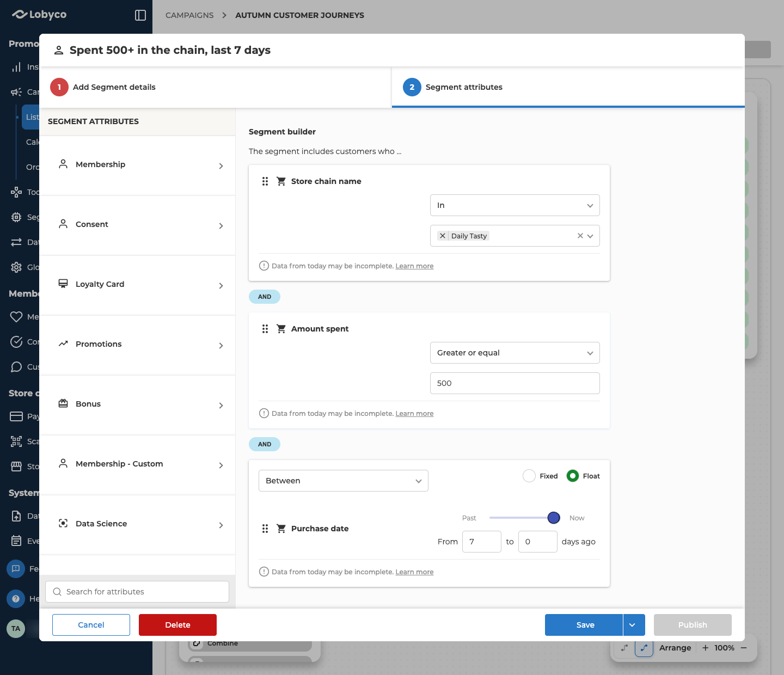Go to Add Segment details step
The height and width of the screenshot is (675, 784).
point(216,87)
